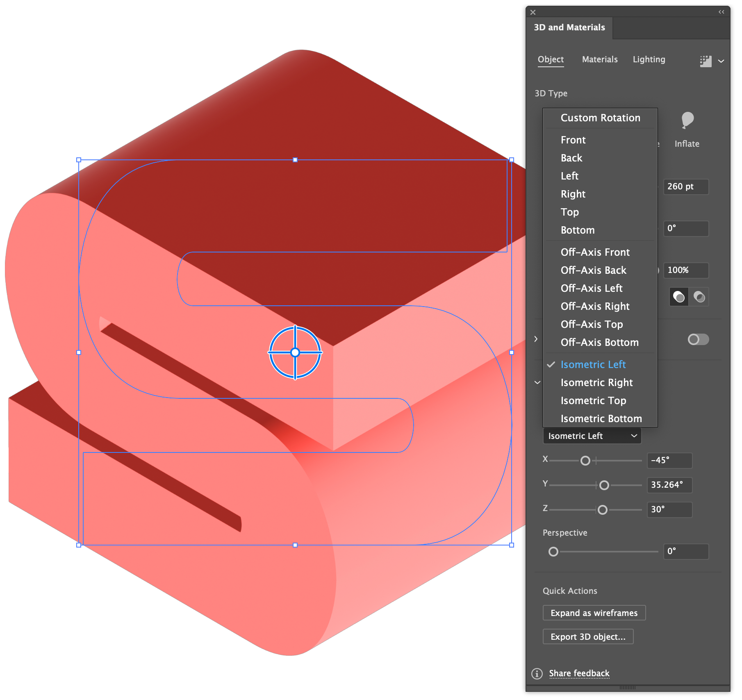
Task: Open the Share feedback link
Action: [x=579, y=673]
